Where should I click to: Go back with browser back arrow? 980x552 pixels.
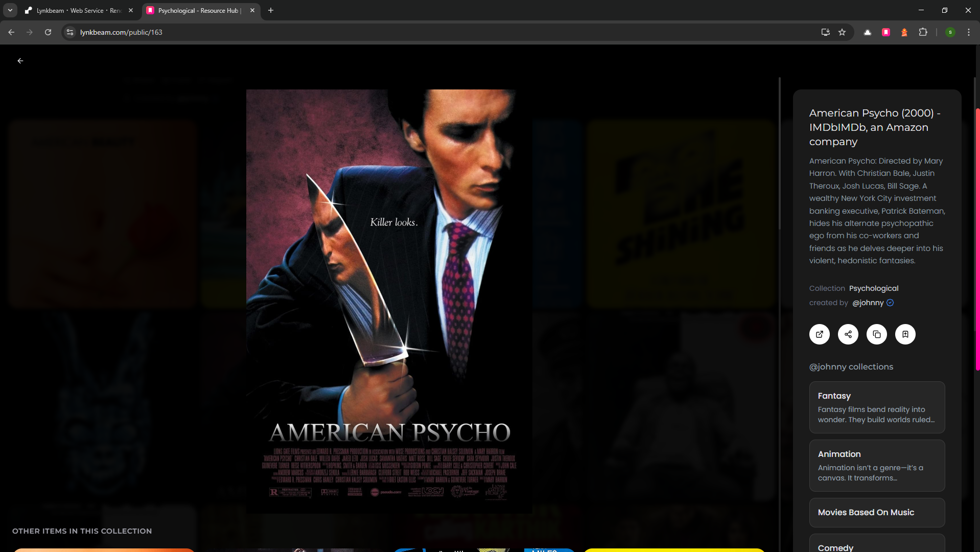click(x=11, y=32)
